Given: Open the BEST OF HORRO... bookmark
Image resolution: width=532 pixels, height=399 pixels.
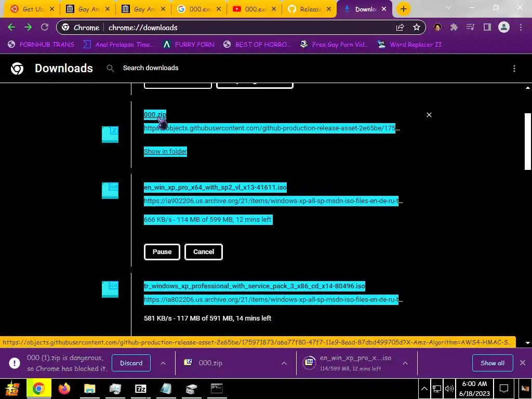Looking at the screenshot, I should 257,45.
